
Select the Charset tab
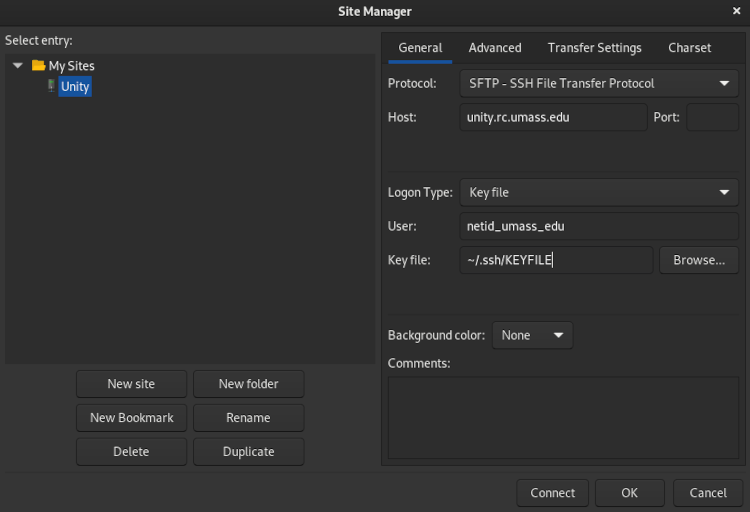pos(689,48)
